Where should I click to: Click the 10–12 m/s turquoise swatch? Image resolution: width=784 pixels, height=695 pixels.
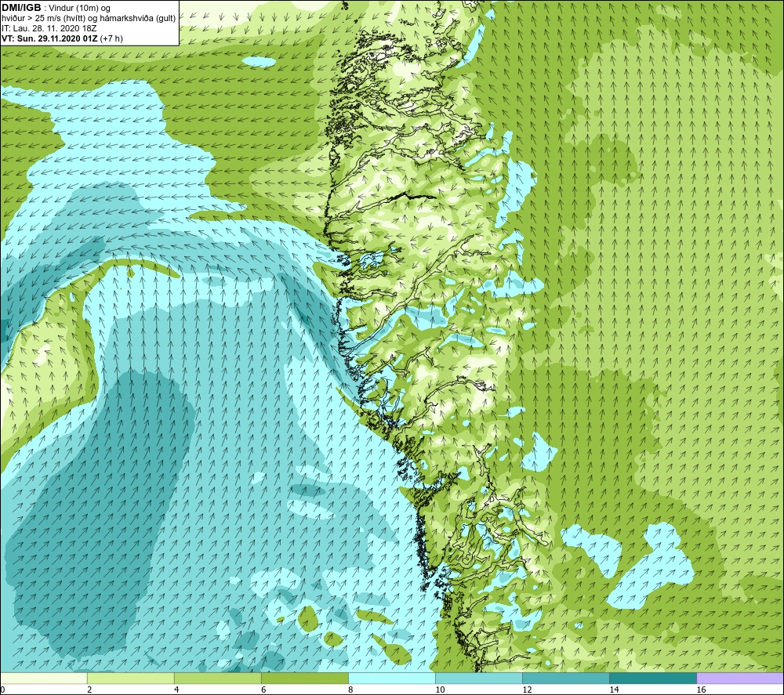point(479,678)
